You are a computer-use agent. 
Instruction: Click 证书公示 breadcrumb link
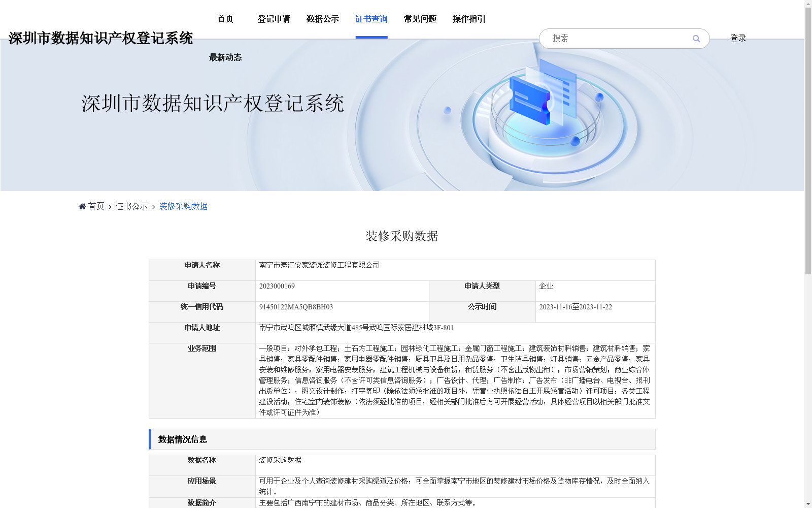pyautogui.click(x=132, y=206)
